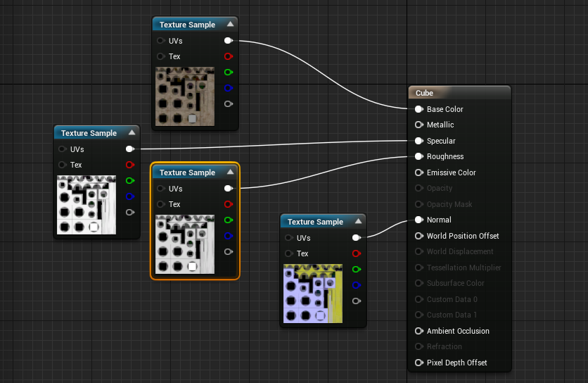Click Tex input pin on normal-map Texture Sample
This screenshot has height=383, width=588.
tap(289, 253)
